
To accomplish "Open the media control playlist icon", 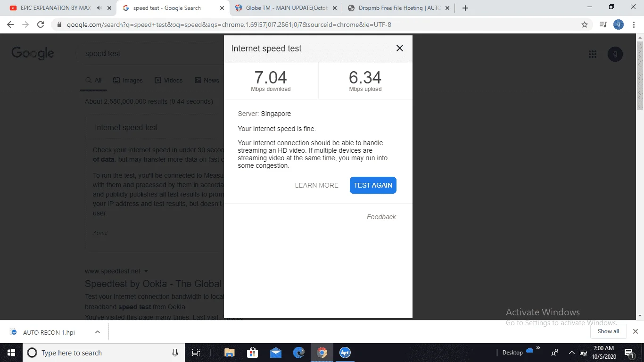I will (x=603, y=25).
